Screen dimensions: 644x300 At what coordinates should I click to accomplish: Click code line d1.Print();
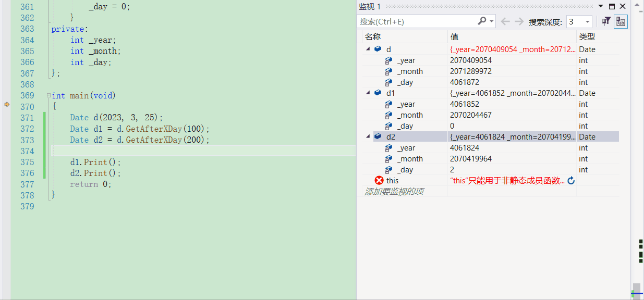(x=95, y=162)
